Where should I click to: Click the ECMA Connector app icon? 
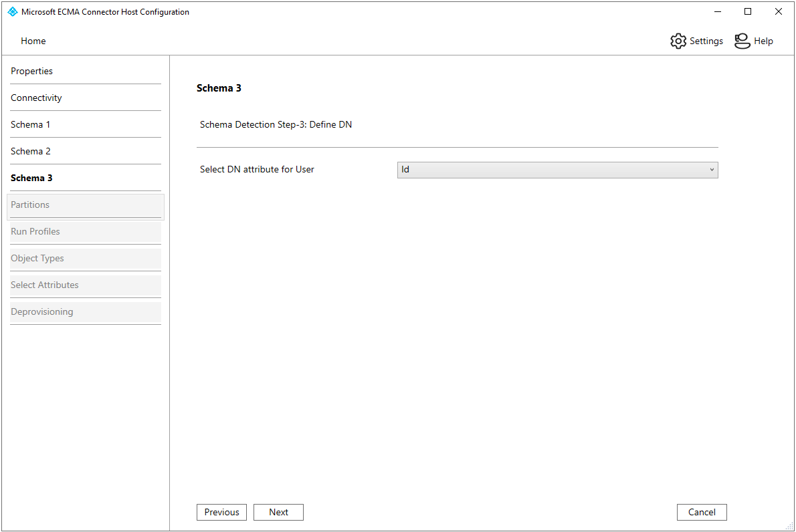pos(12,12)
